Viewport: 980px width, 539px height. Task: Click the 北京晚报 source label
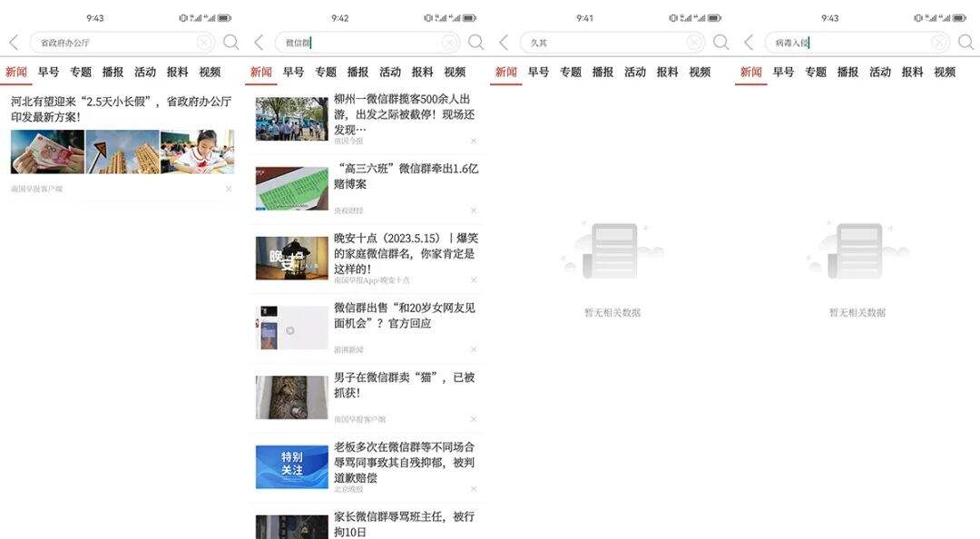[348, 489]
